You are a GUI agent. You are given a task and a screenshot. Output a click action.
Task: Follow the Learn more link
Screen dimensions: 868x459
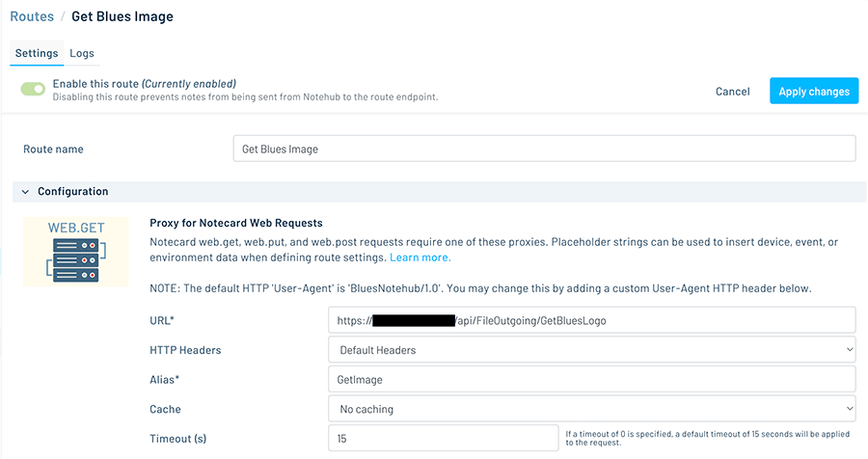[x=420, y=257]
